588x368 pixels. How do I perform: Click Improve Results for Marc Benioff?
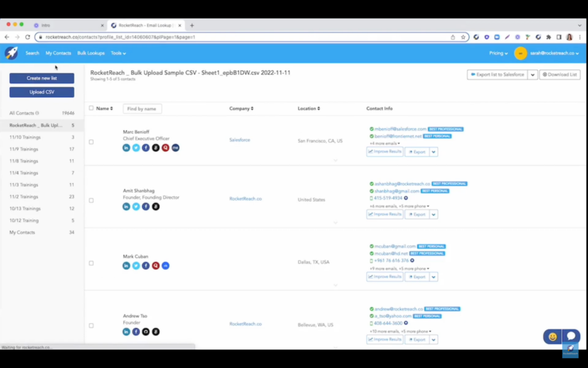tap(384, 151)
